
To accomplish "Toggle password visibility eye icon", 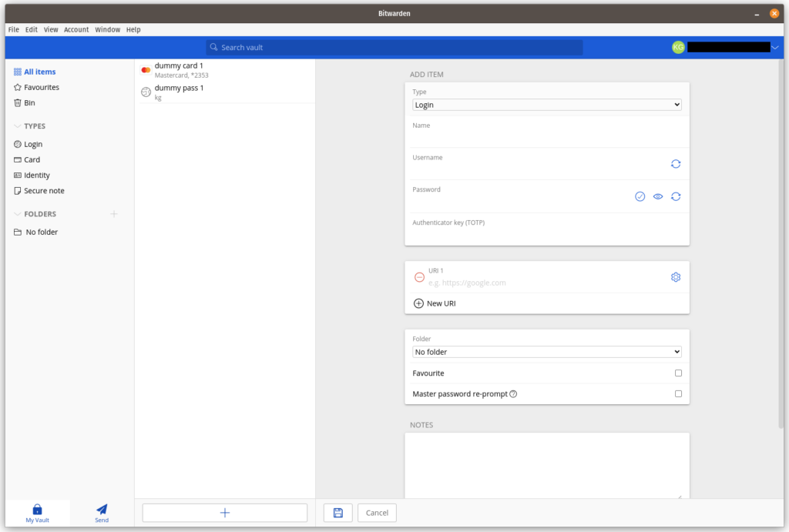I will [658, 196].
